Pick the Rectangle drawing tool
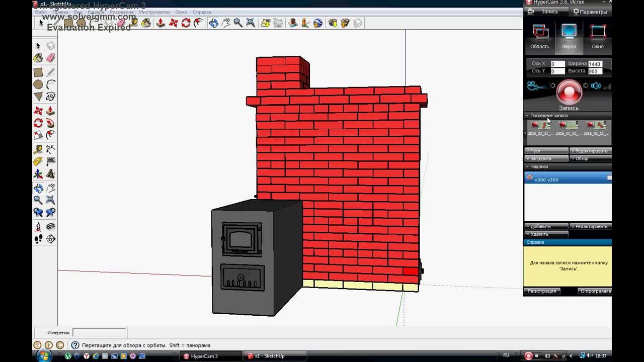This screenshot has width=644, height=362. pyautogui.click(x=38, y=72)
